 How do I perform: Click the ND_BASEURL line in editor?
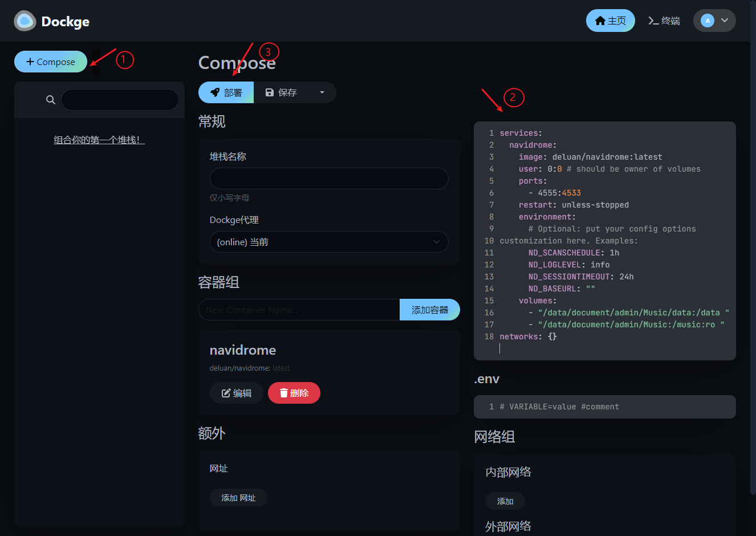tap(562, 289)
